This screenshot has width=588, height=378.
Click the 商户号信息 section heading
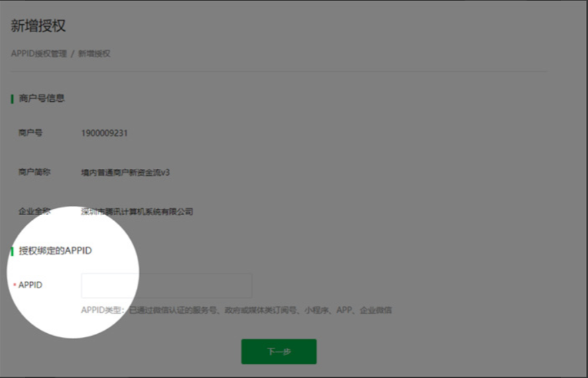pos(42,99)
